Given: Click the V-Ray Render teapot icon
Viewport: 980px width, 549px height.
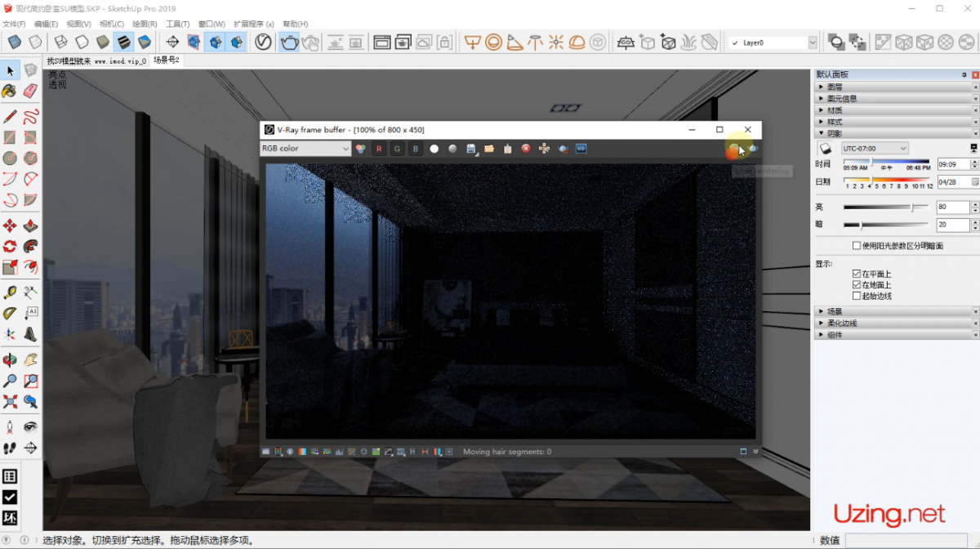Looking at the screenshot, I should pyautogui.click(x=289, y=42).
